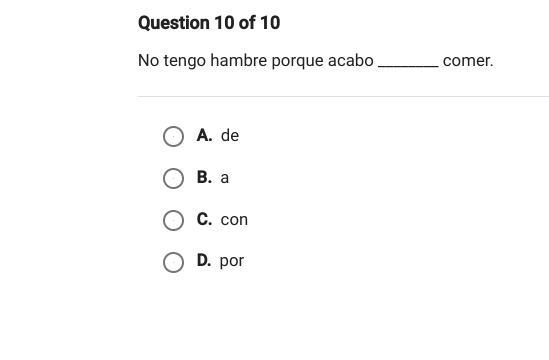The height and width of the screenshot is (360, 549).
Task: Select the answer text 'con'
Action: pos(234,220)
